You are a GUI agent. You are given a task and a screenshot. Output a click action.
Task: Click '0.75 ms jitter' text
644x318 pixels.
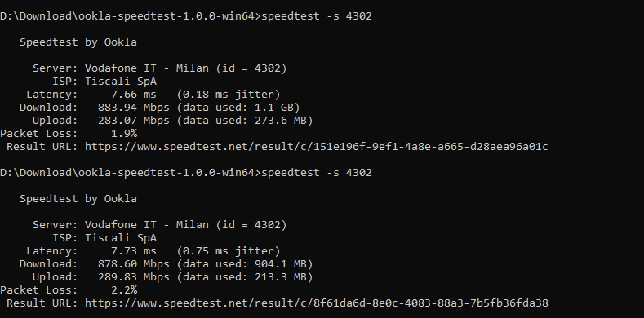[229, 251]
